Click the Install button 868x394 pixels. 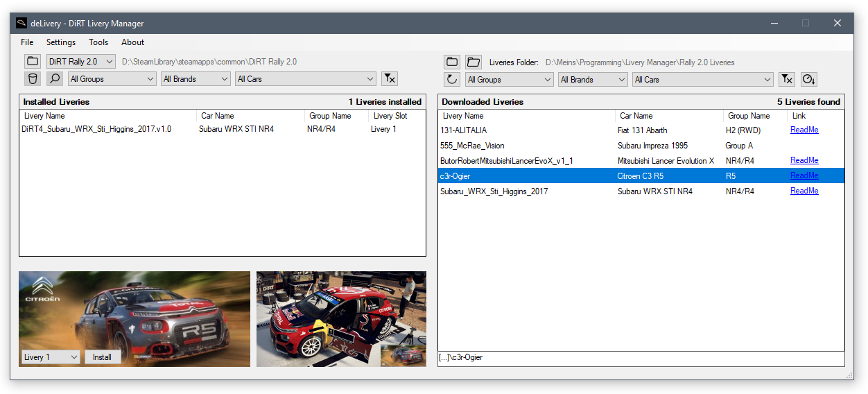(x=103, y=357)
